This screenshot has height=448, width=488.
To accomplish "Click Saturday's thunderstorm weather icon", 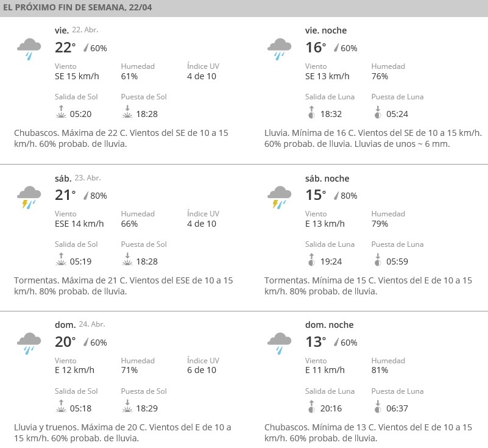I will point(29,196).
